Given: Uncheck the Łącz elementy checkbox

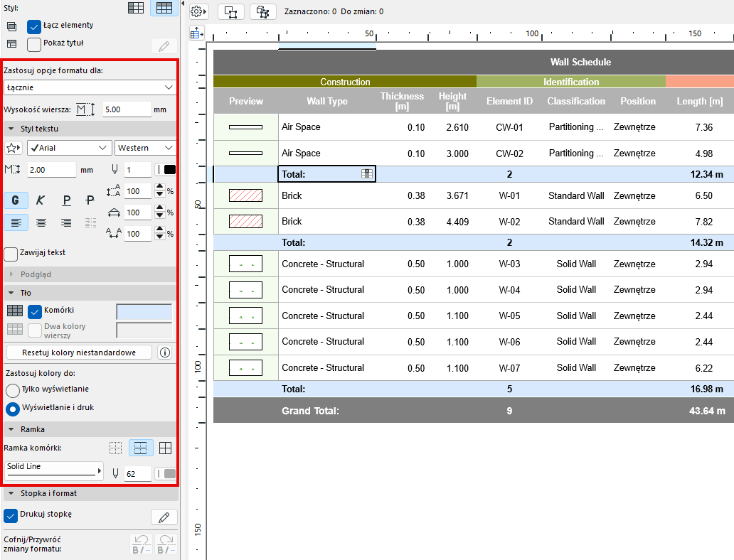Looking at the screenshot, I should pos(34,26).
